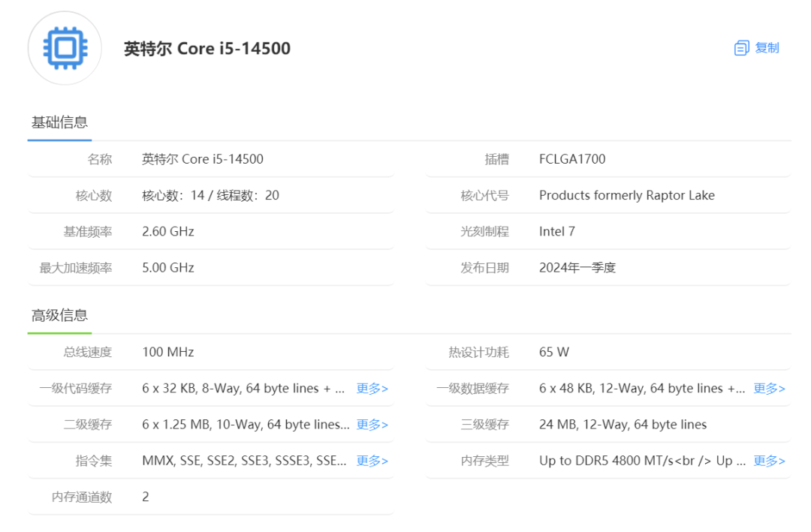Click the 复制 copy button text
This screenshot has height=532, width=811.
[767, 48]
